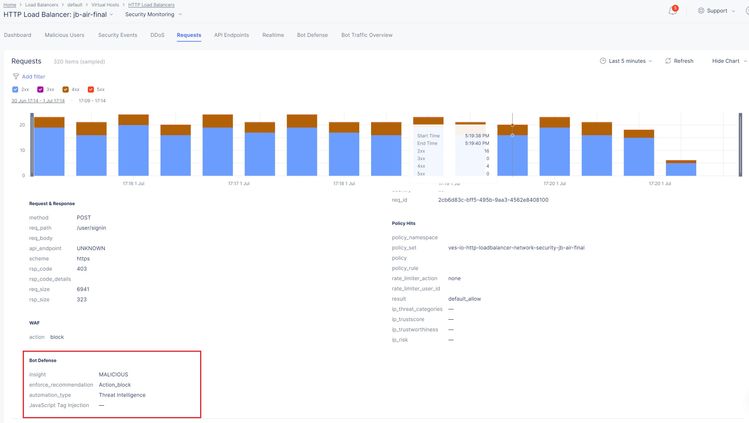The image size is (749, 423).
Task: Click the Home breadcrumb link
Action: coord(9,5)
